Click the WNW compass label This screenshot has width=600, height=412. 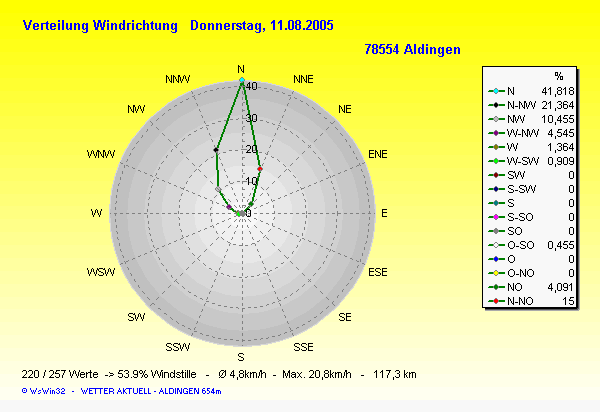pyautogui.click(x=101, y=154)
